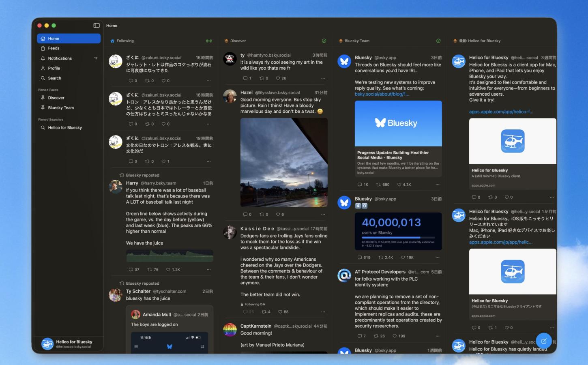Repost the AT Protocol Developers PLC post
The image size is (588, 365).
380,336
